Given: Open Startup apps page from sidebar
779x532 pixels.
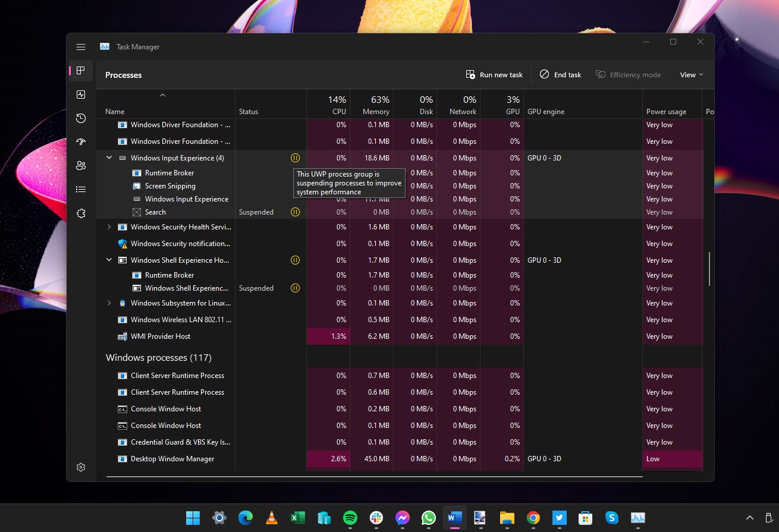Looking at the screenshot, I should [81, 142].
